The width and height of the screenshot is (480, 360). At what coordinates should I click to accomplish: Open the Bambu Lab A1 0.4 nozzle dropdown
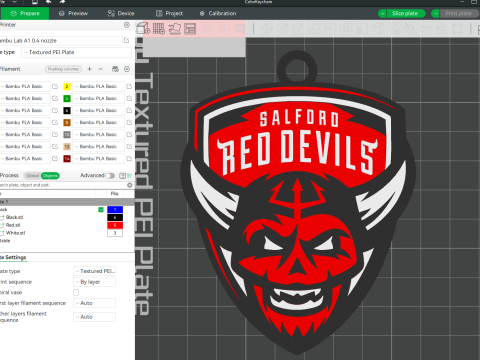click(x=60, y=40)
